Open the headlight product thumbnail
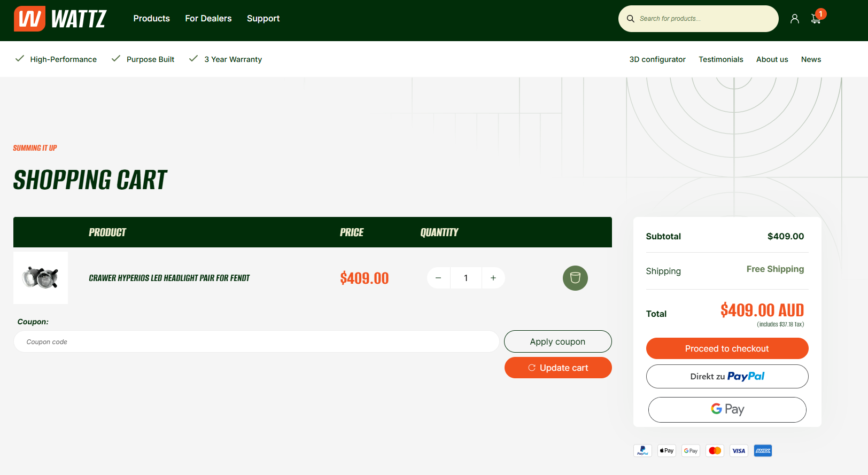 (41, 278)
